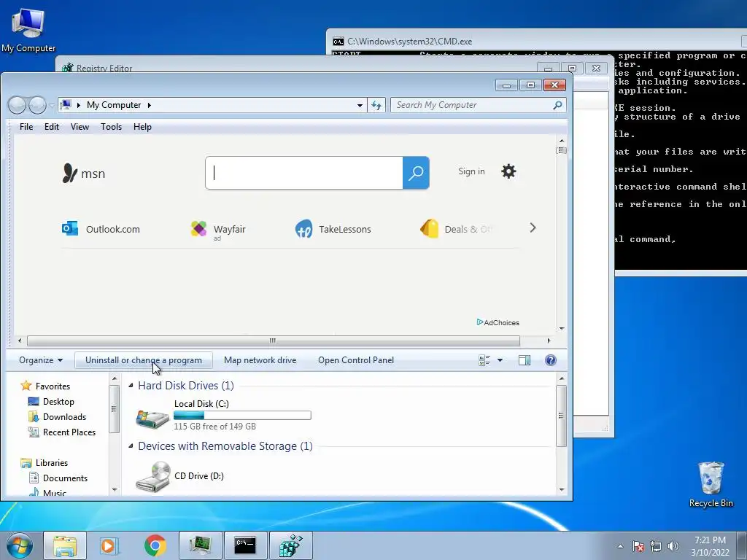
Task: Open the TakeLessons shortcut
Action: (x=333, y=229)
